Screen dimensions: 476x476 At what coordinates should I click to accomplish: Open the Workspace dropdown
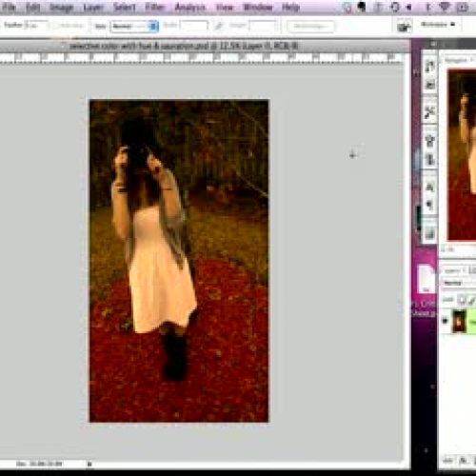click(x=438, y=25)
